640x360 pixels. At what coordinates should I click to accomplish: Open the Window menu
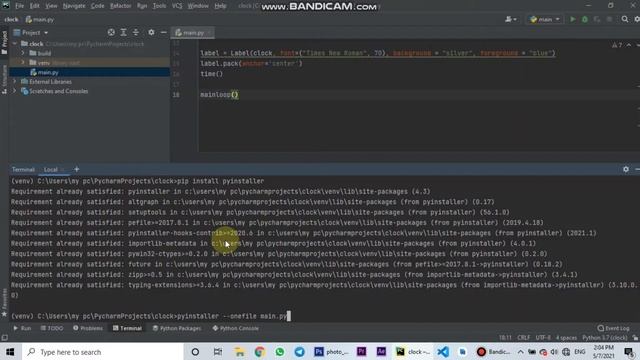[x=198, y=6]
